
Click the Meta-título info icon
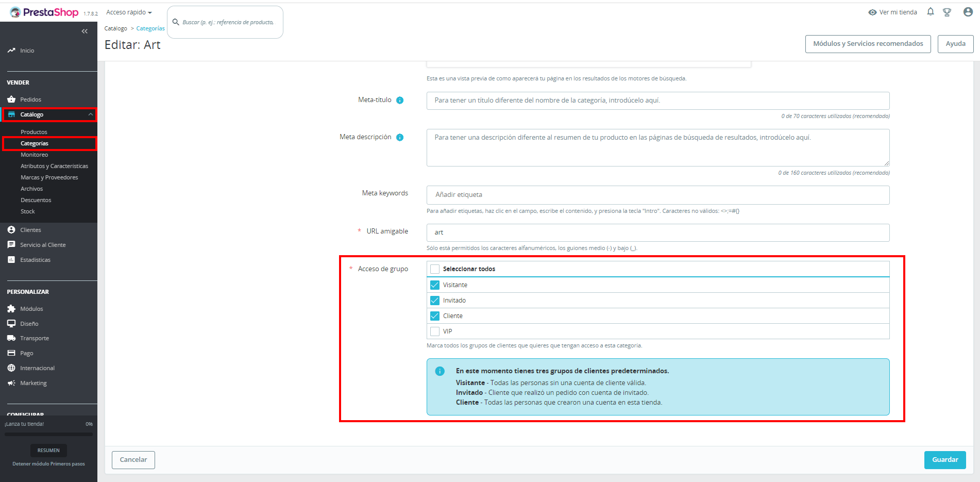click(400, 101)
